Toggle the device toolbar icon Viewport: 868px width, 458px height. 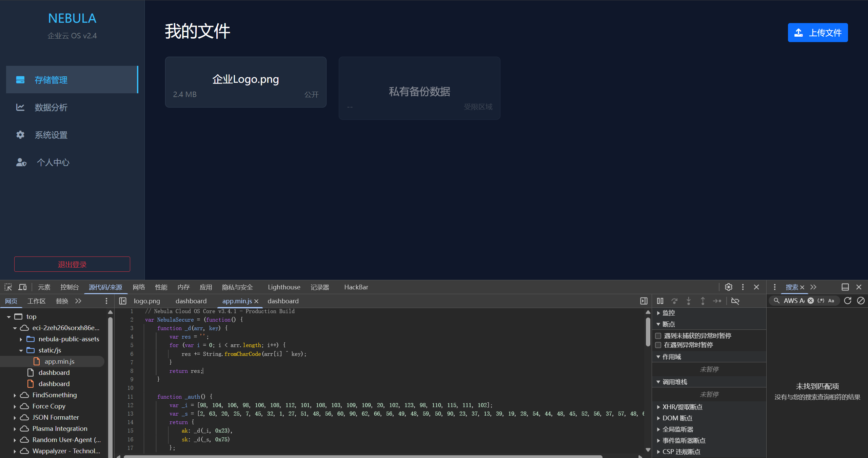click(x=22, y=287)
